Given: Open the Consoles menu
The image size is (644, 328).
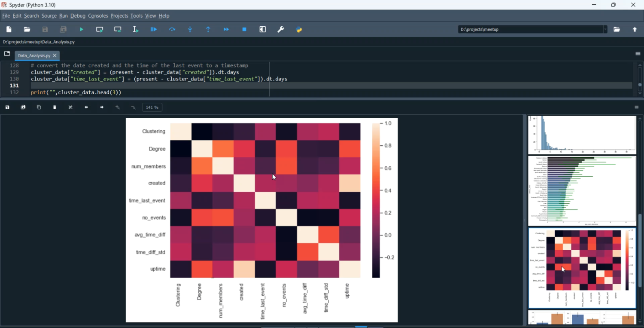Looking at the screenshot, I should (98, 15).
